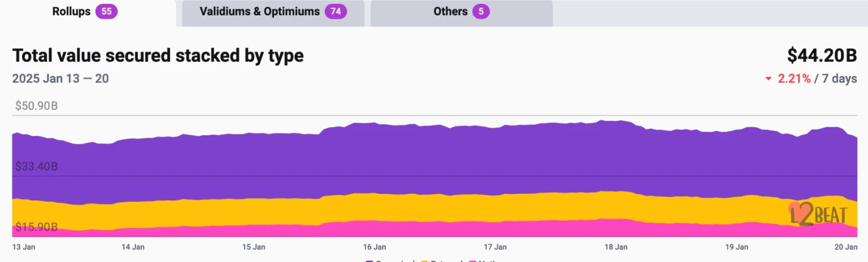Click the $44.20B total value
Screen dimensions: 868x262
[822, 55]
